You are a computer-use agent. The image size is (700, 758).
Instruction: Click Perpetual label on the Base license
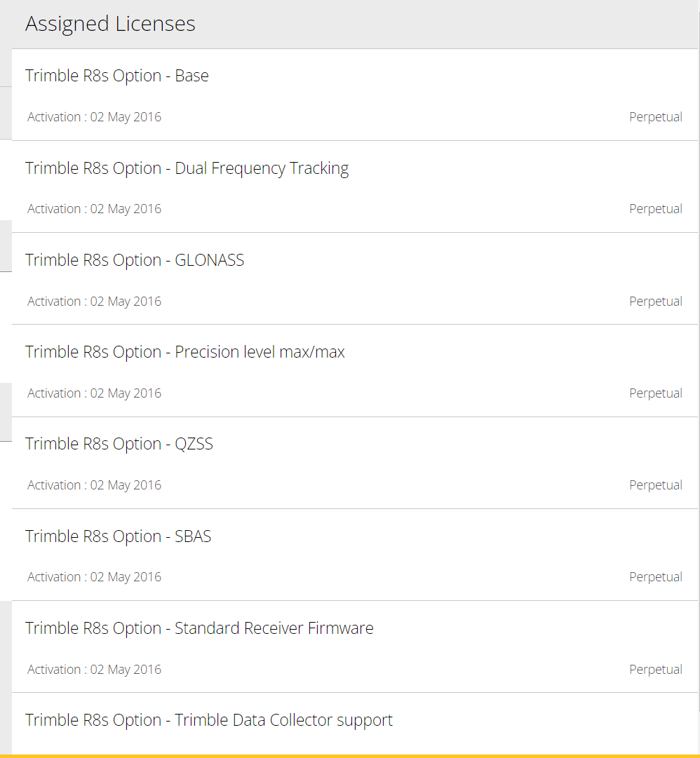[x=656, y=117]
